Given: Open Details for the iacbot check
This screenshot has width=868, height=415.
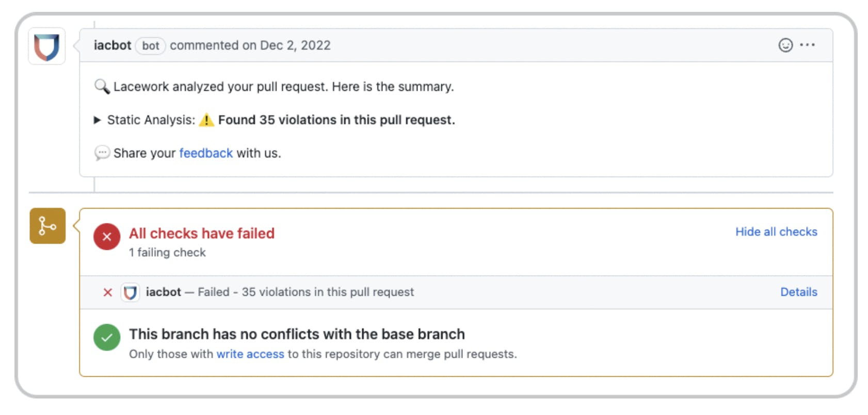Looking at the screenshot, I should 798,292.
